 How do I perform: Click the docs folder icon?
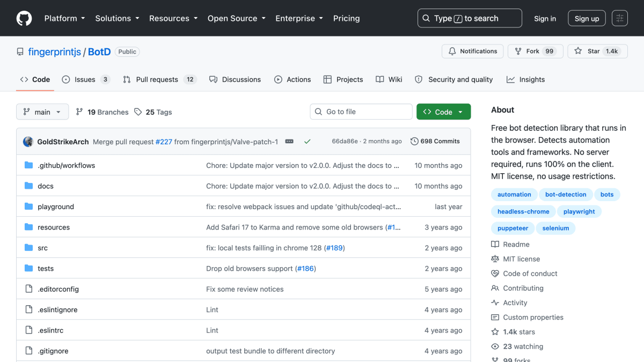coord(29,186)
